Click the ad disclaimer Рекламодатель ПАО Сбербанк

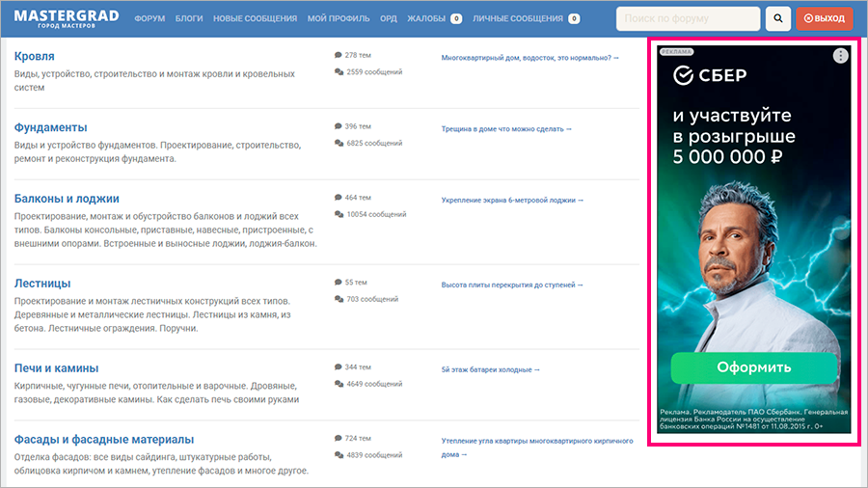[x=753, y=419]
